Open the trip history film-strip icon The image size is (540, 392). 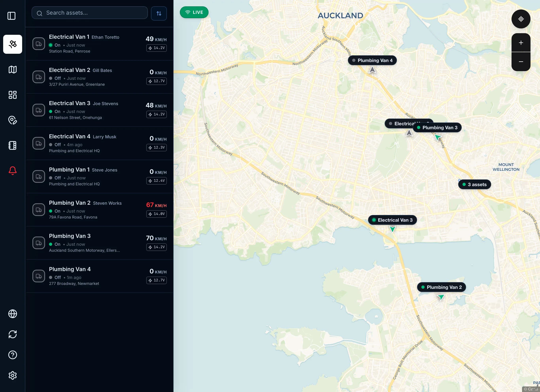pos(13,145)
